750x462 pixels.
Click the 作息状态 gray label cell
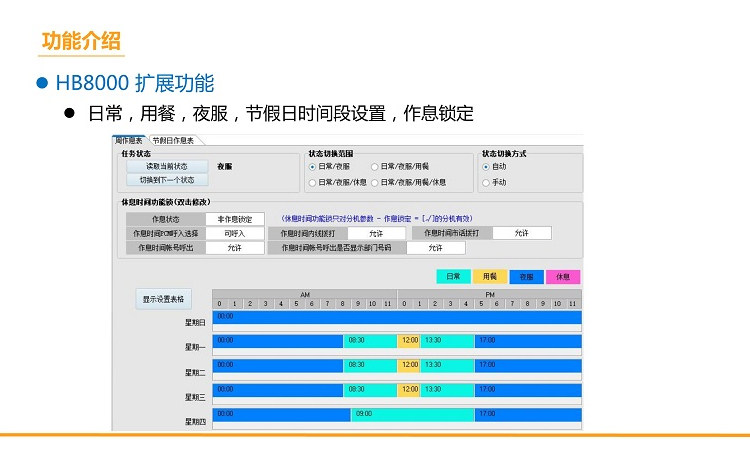coord(166,219)
